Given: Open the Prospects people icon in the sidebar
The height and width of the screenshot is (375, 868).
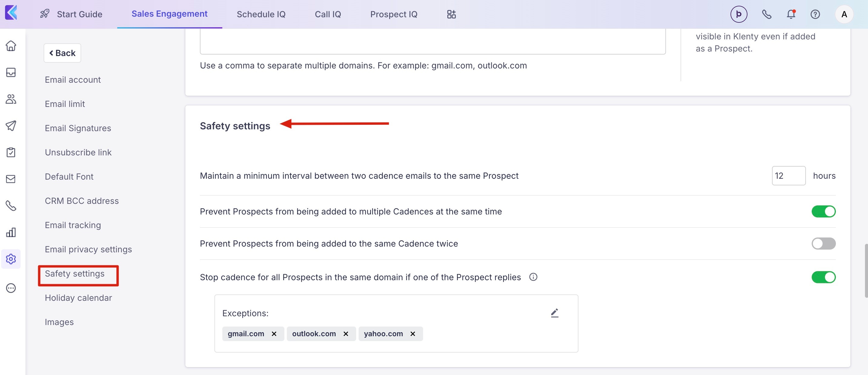Looking at the screenshot, I should click(x=11, y=99).
